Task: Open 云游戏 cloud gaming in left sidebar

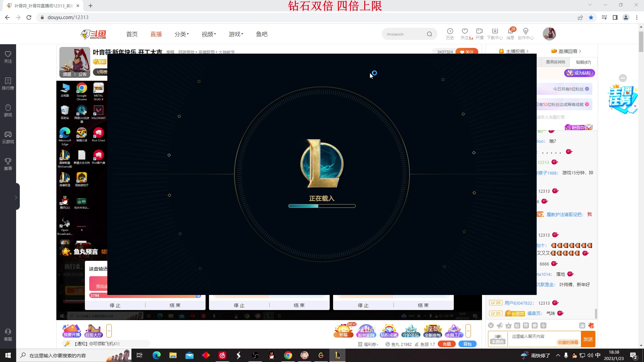Action: point(8,137)
